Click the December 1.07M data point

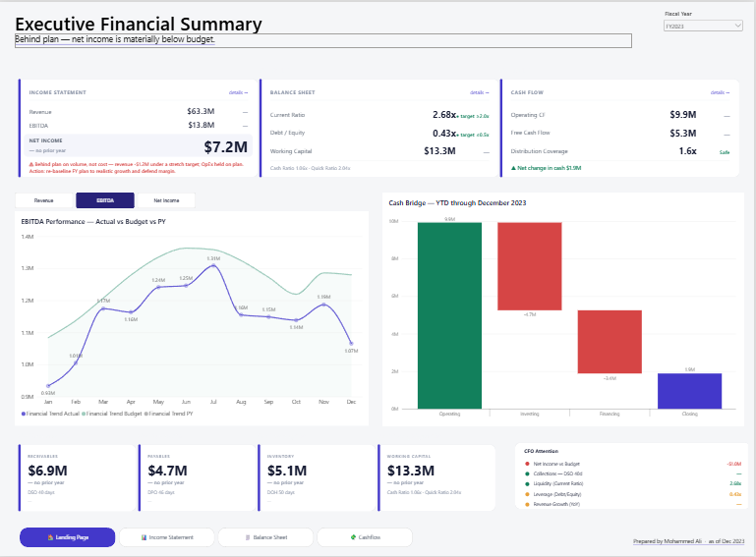[x=351, y=344]
